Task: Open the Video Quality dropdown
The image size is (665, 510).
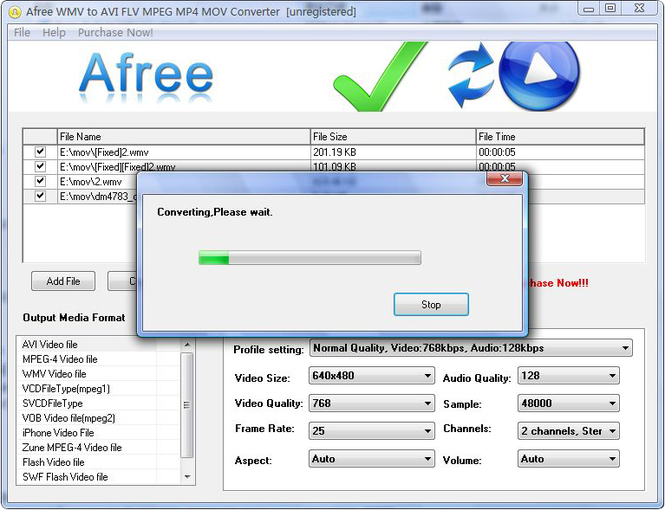Action: (x=372, y=403)
